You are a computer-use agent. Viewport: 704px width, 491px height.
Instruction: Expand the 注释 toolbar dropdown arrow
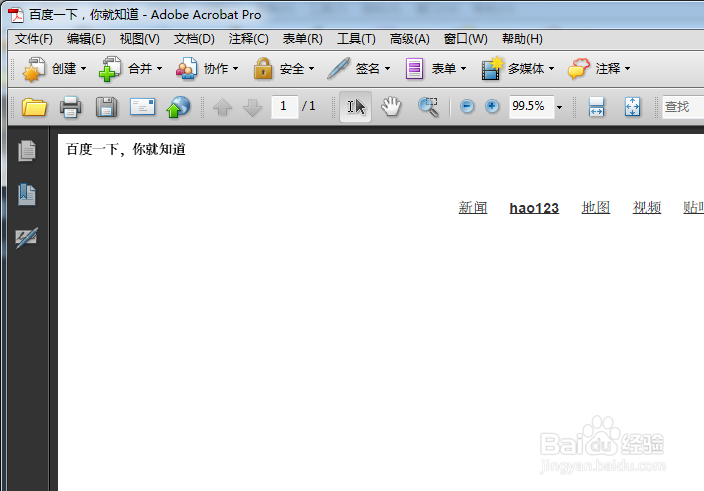[x=627, y=69]
